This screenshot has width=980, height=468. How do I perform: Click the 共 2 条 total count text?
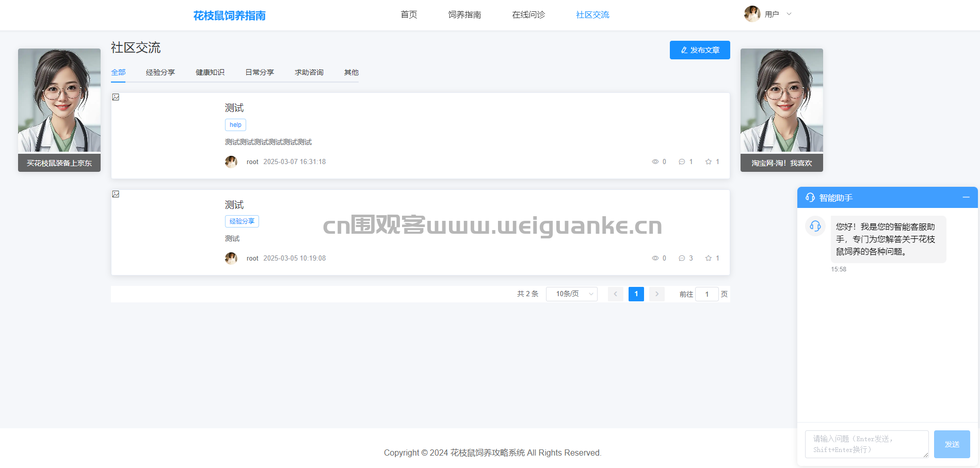tap(527, 294)
